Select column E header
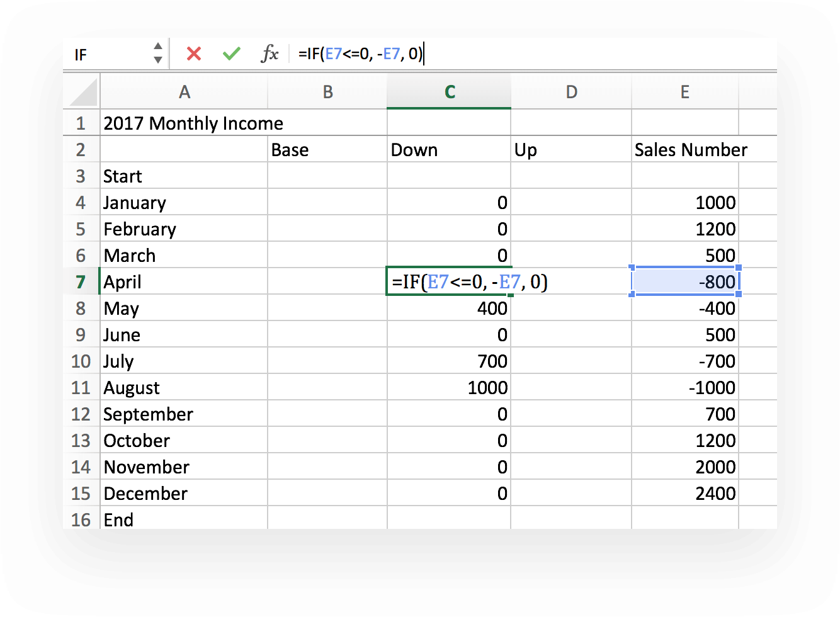Image resolution: width=840 pixels, height=617 pixels. pyautogui.click(x=684, y=91)
